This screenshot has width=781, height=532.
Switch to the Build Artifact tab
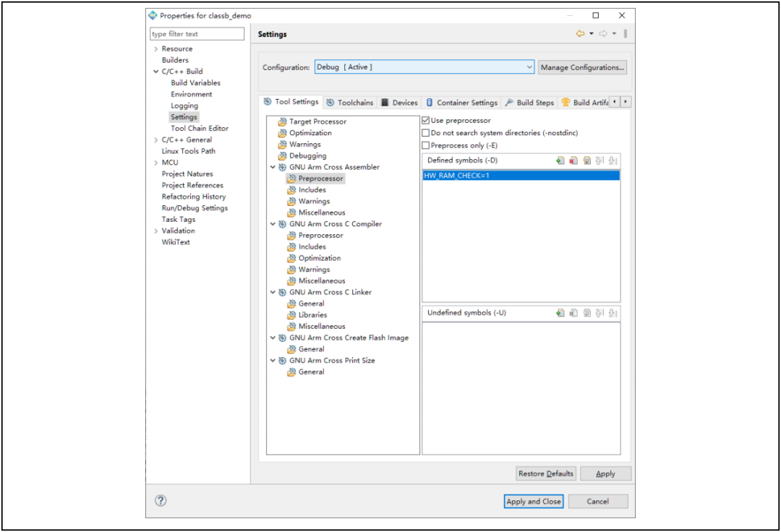tap(585, 103)
